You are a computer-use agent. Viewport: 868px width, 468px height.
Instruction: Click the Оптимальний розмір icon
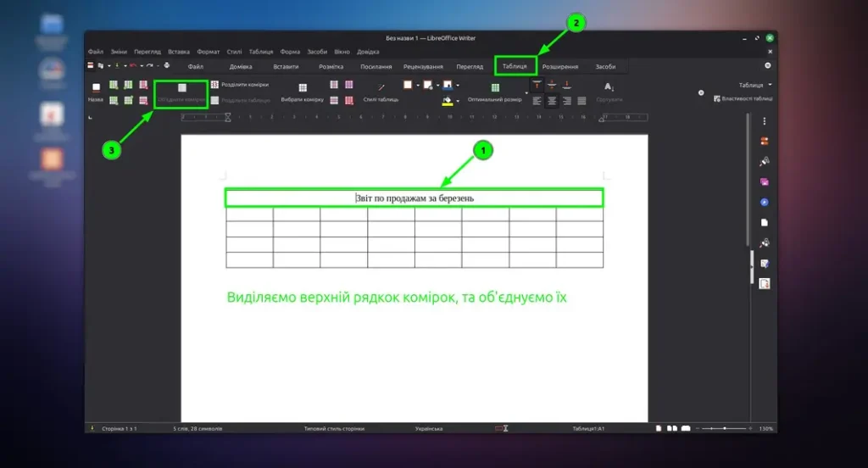[495, 87]
